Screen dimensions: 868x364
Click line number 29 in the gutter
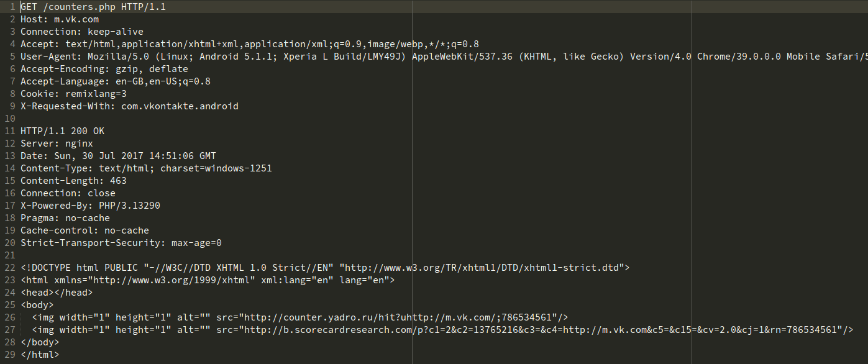tap(10, 355)
